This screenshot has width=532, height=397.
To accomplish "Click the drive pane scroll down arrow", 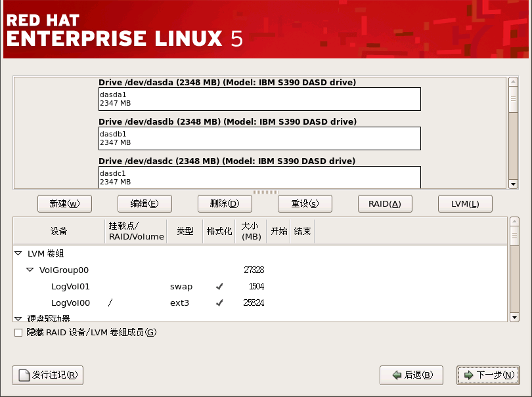I will click(x=513, y=184).
